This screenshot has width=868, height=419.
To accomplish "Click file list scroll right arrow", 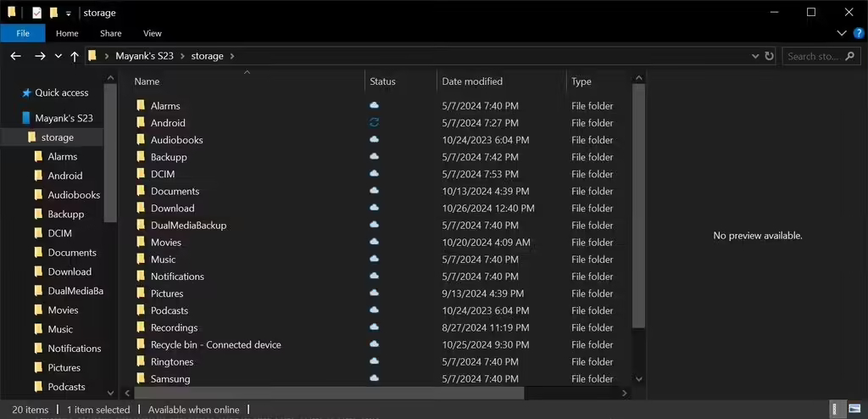I will 625,393.
